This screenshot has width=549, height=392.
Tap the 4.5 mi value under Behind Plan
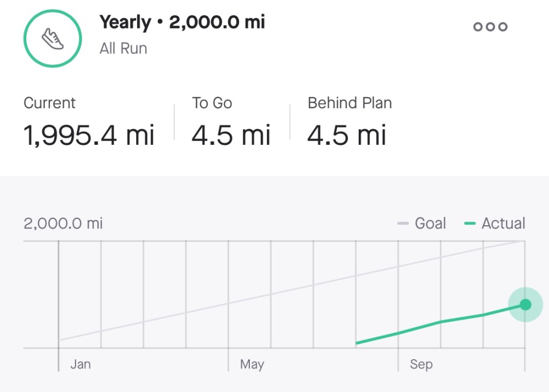coord(346,135)
